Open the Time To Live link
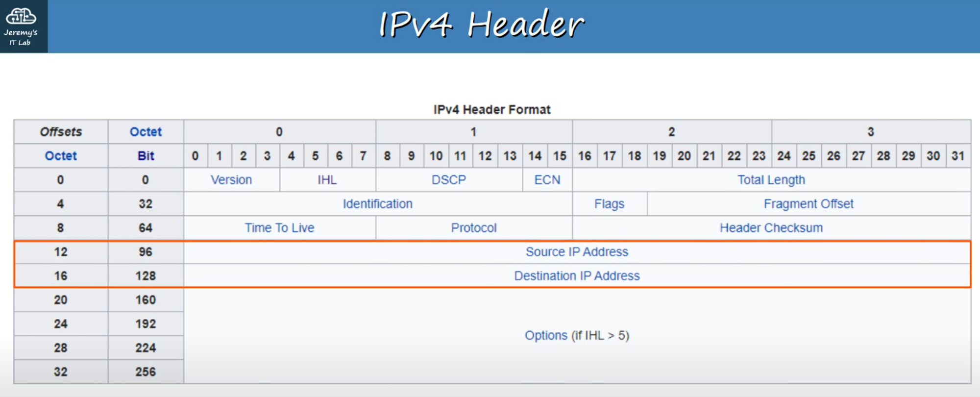This screenshot has width=980, height=397. [279, 228]
